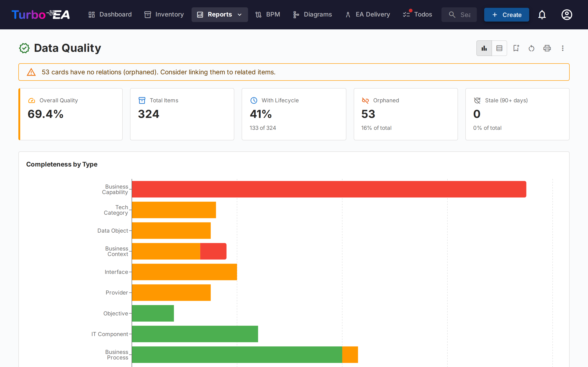588x367 pixels.
Task: Open EA Delivery
Action: tap(367, 14)
